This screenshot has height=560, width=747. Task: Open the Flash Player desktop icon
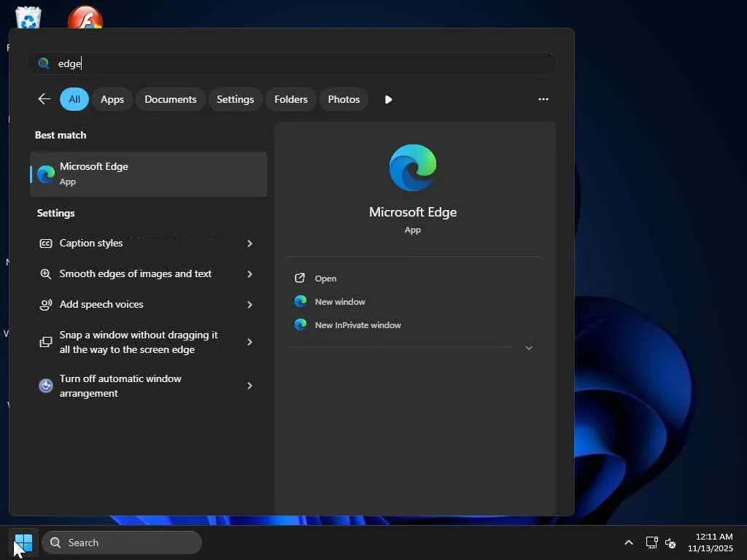coord(85,17)
